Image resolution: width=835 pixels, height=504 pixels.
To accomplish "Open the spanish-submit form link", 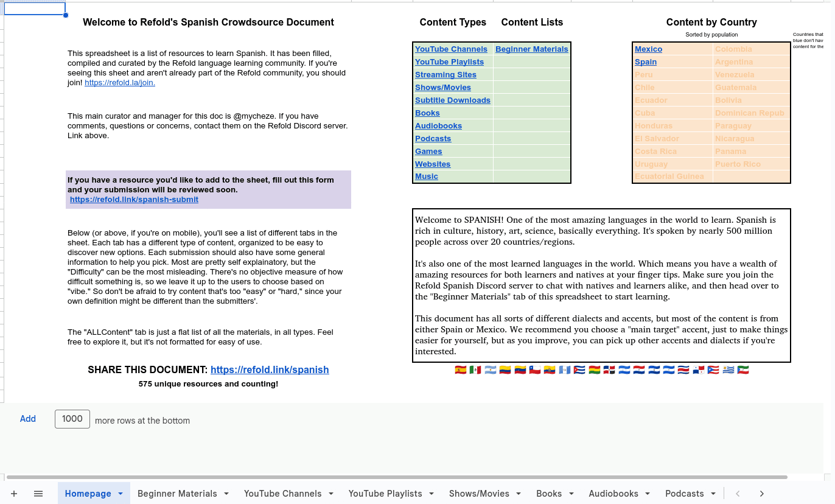I will coord(134,199).
